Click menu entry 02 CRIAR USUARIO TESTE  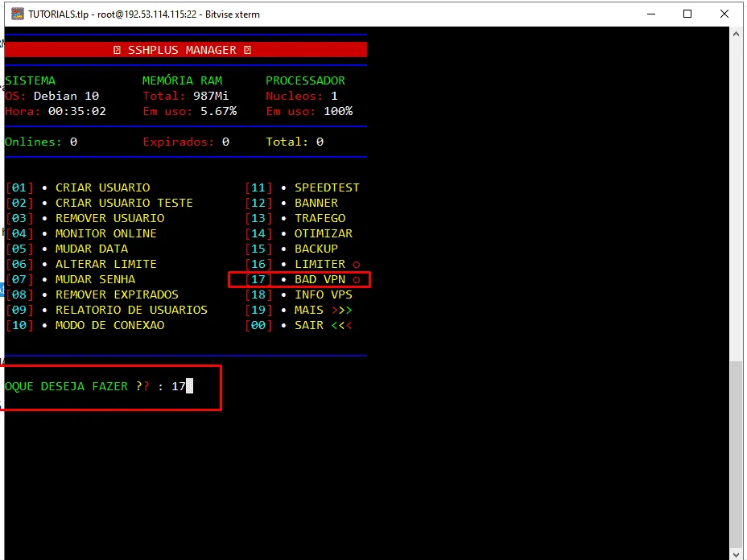[100, 203]
